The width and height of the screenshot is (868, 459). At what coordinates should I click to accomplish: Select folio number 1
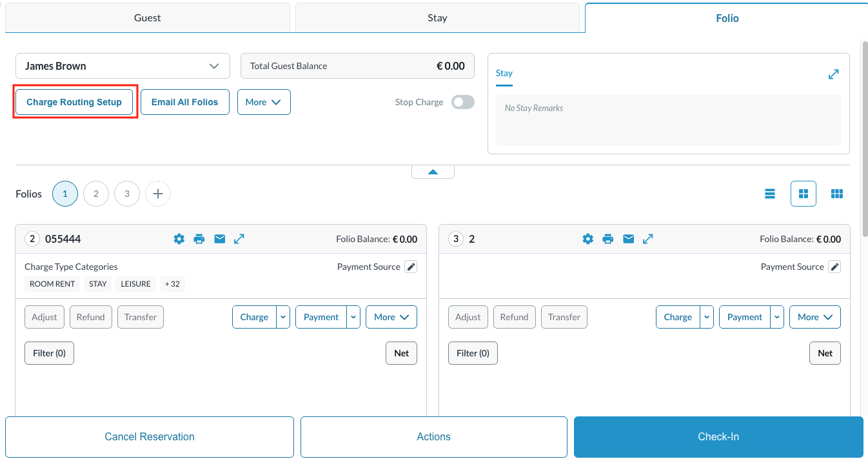click(64, 193)
